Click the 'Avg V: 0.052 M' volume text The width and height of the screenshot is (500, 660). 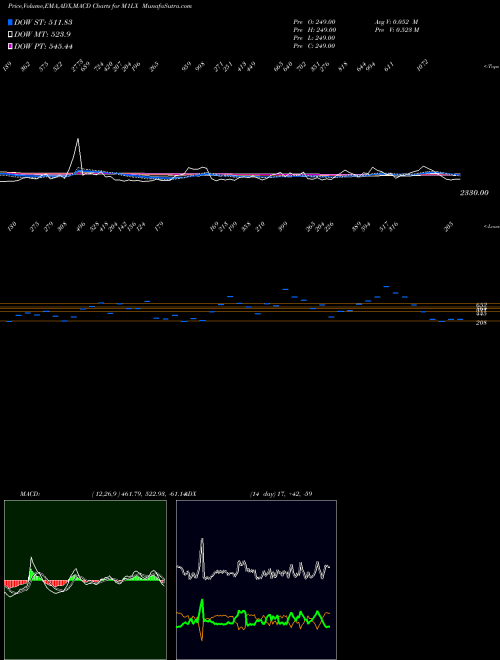(x=397, y=21)
